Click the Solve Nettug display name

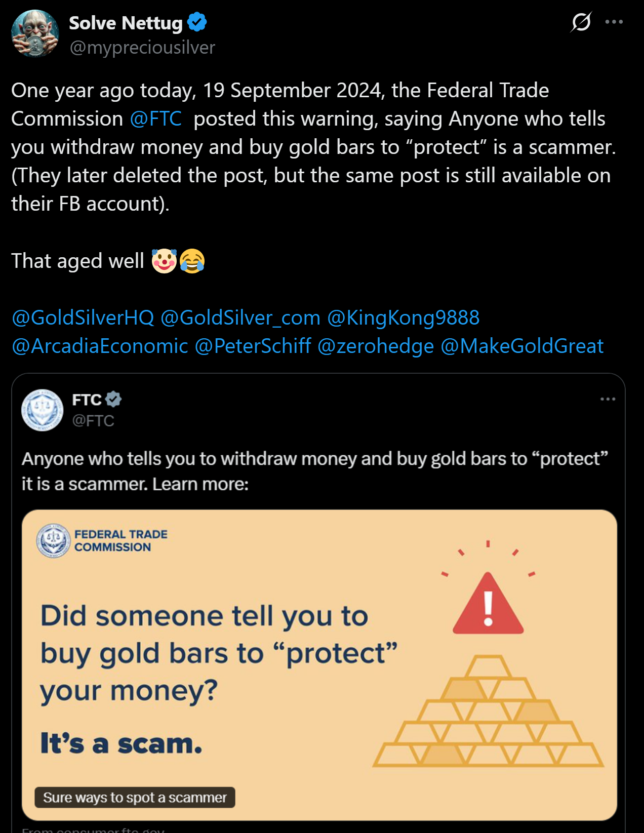(x=126, y=23)
